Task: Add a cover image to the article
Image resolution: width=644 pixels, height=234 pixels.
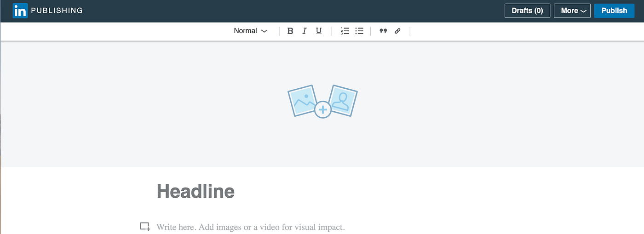Action: coord(322,101)
